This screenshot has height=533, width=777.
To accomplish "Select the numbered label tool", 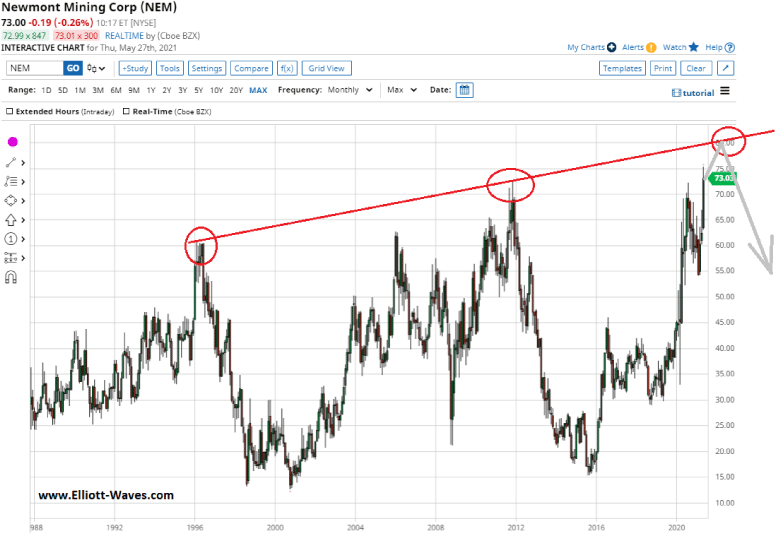I will click(12, 238).
